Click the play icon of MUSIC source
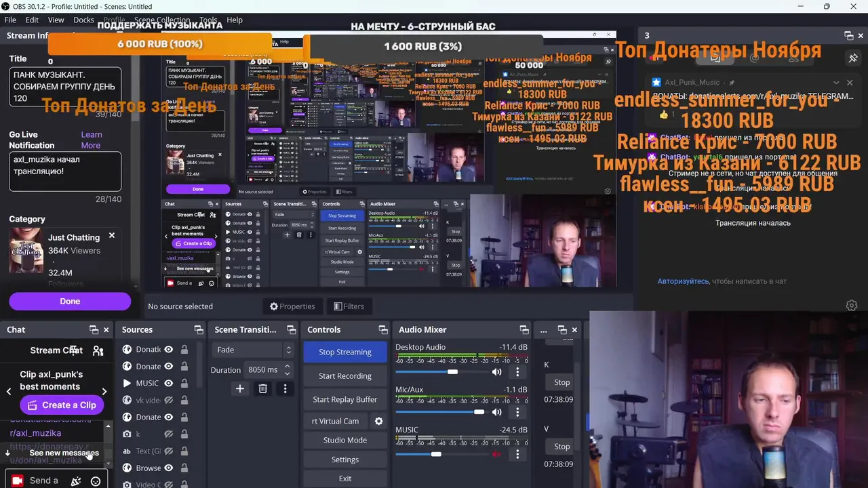Viewport: 868px width, 488px height. click(x=127, y=383)
